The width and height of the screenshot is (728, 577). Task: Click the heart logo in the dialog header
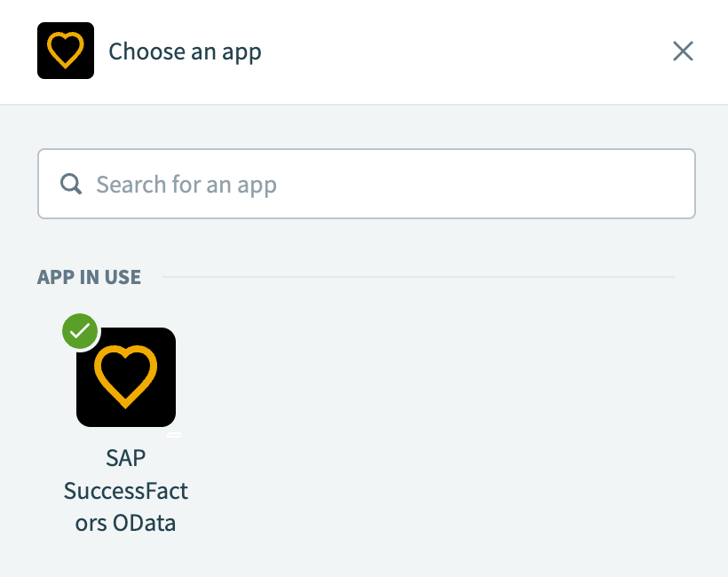[x=65, y=51]
